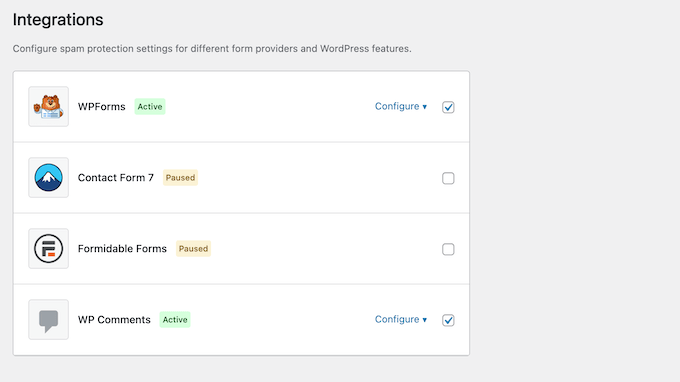Expand the Configure dropdown for WP Comments
Viewport: 680px width, 382px height.
tap(401, 320)
